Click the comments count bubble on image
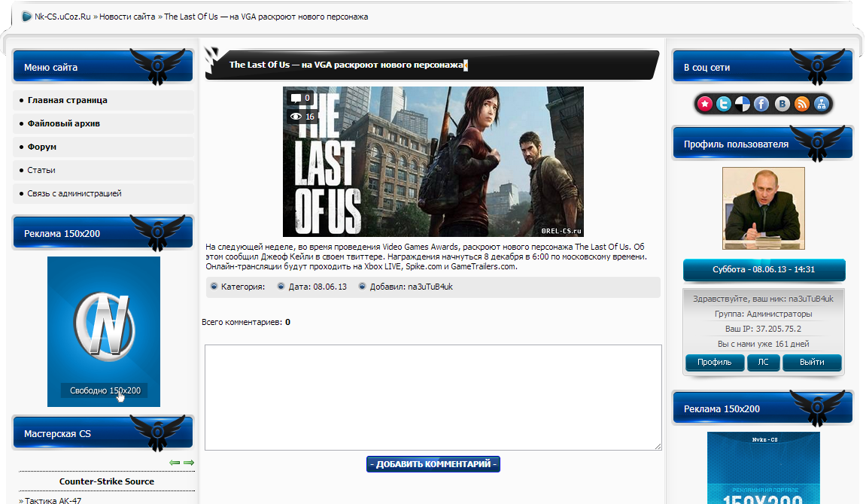The width and height of the screenshot is (866, 504). [300, 98]
